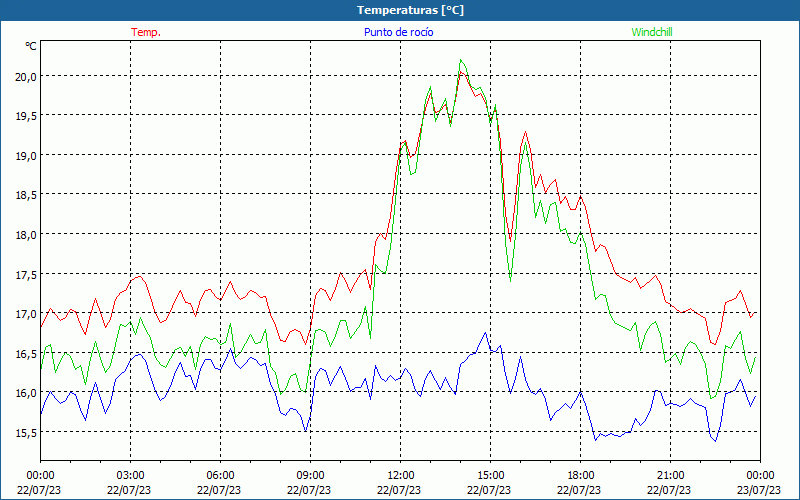Click the 19,0 value on the y-axis
The height and width of the screenshot is (500, 800).
coord(26,156)
